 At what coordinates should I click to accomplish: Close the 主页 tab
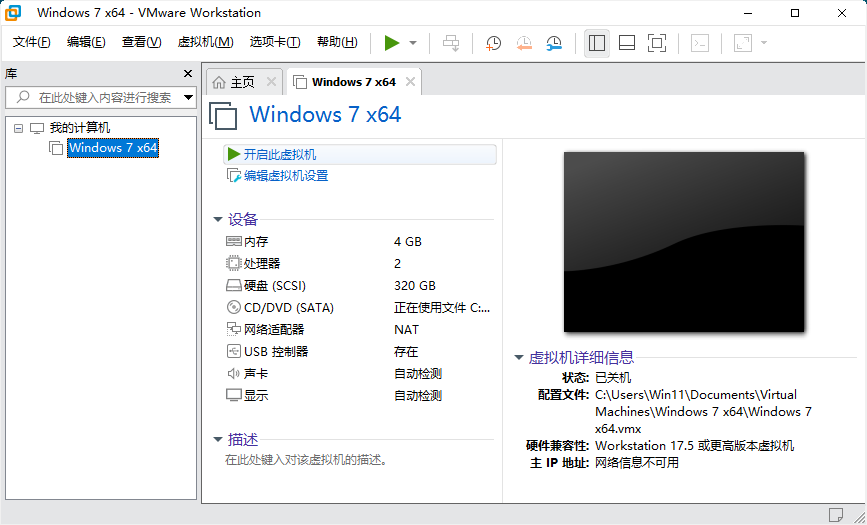271,82
